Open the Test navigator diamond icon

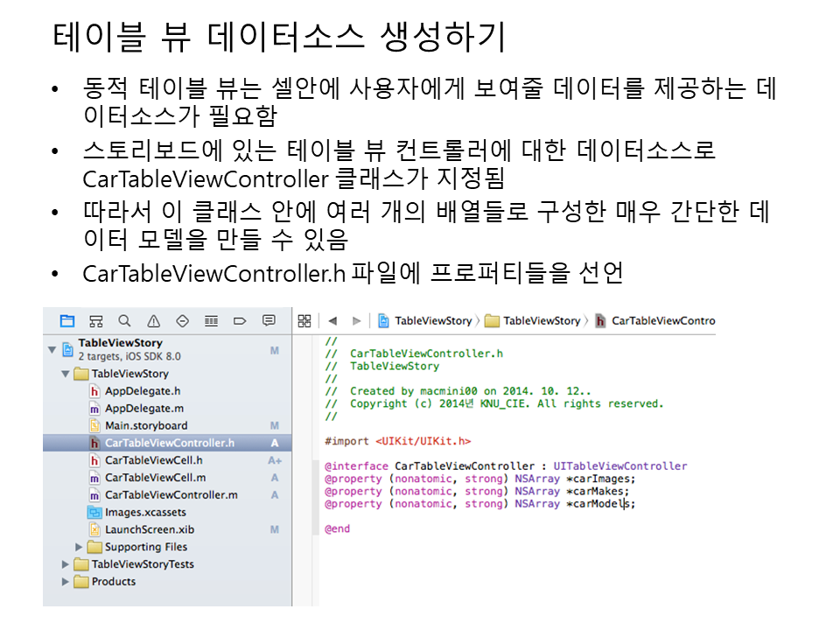182,321
